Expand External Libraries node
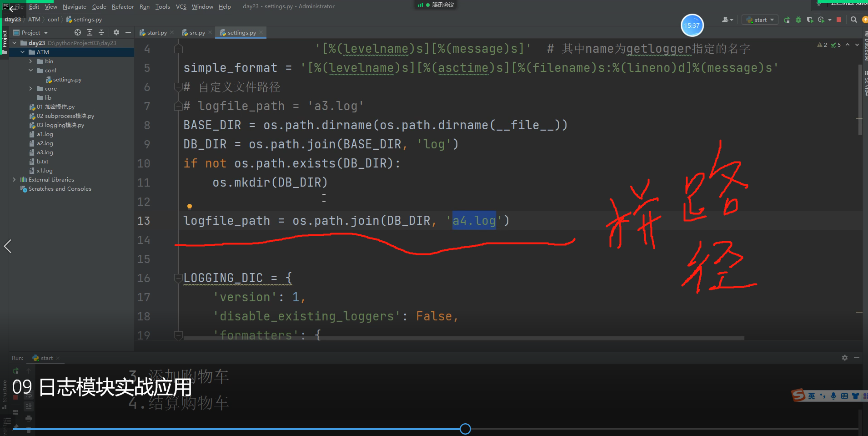This screenshot has height=436, width=868. 15,179
